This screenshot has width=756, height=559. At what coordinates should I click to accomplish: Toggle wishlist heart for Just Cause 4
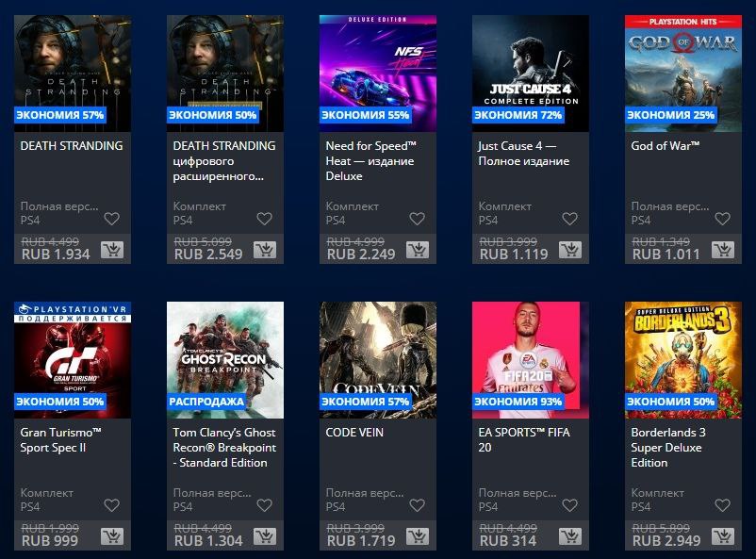pos(570,219)
